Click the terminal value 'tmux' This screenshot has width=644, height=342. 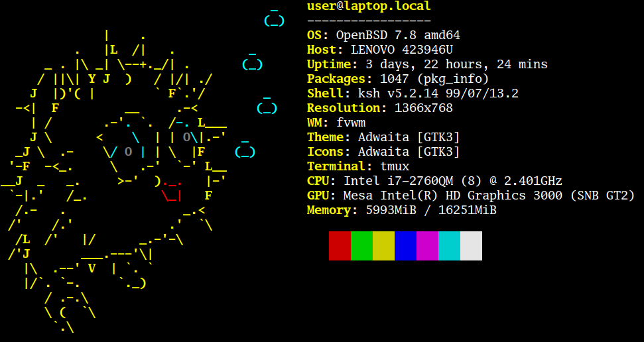coord(395,166)
